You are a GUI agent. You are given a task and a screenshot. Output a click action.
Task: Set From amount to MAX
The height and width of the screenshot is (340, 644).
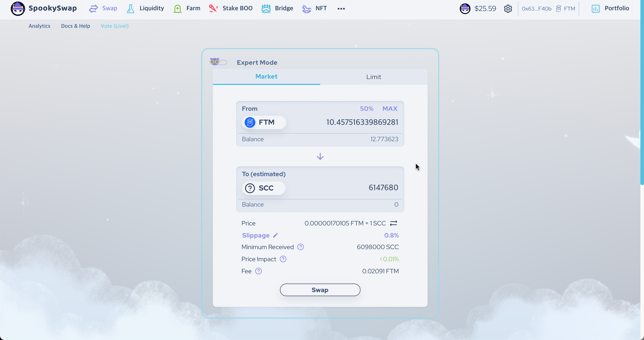(390, 109)
